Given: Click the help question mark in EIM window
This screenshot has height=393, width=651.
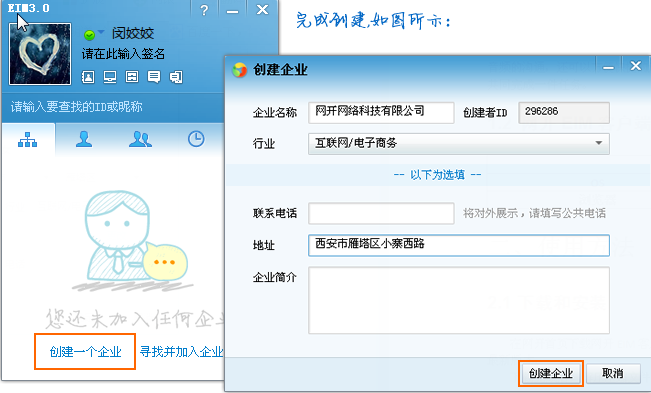Looking at the screenshot, I should 204,10.
